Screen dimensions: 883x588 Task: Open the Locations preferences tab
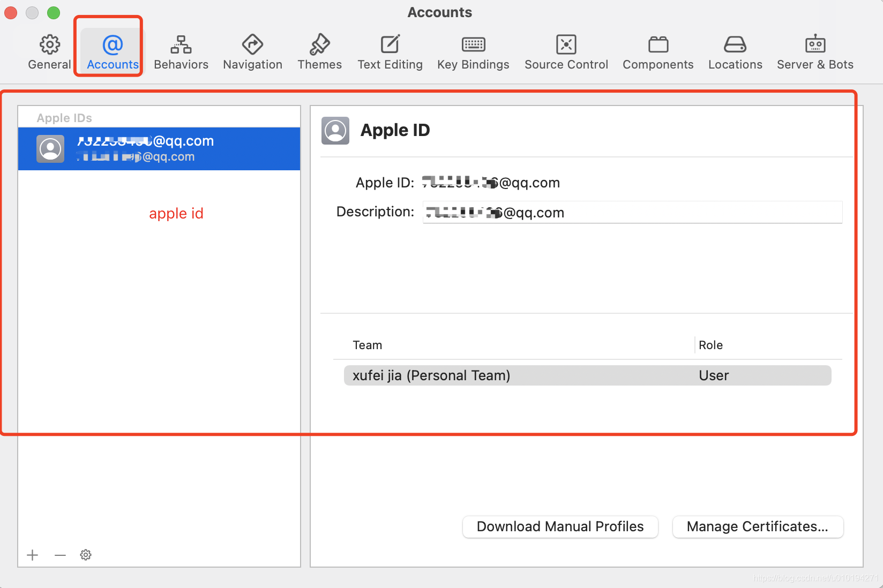735,52
